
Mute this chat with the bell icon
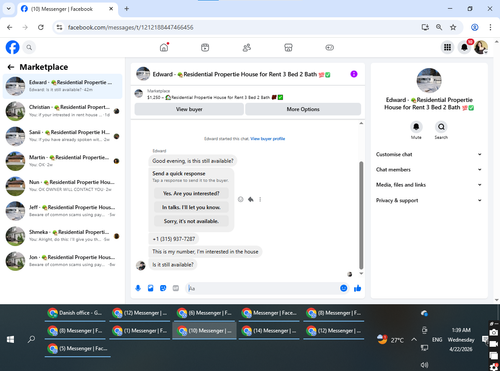(416, 127)
